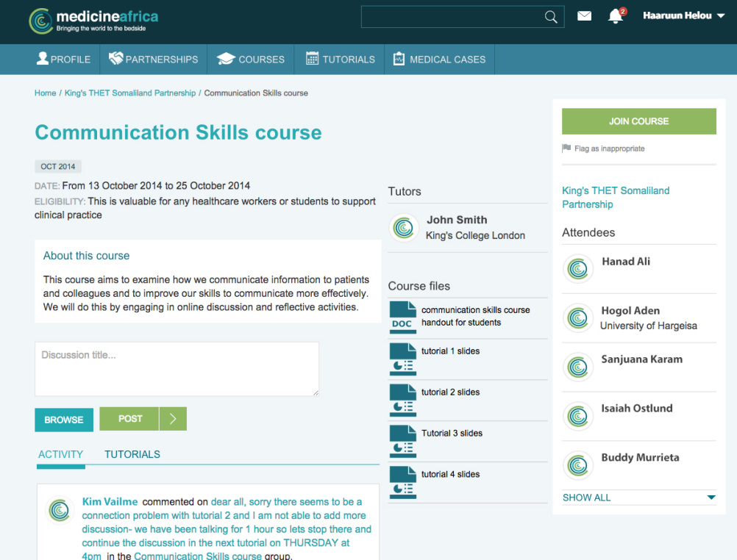Open the arrow menu next to POST
The height and width of the screenshot is (560, 737).
coord(173,419)
